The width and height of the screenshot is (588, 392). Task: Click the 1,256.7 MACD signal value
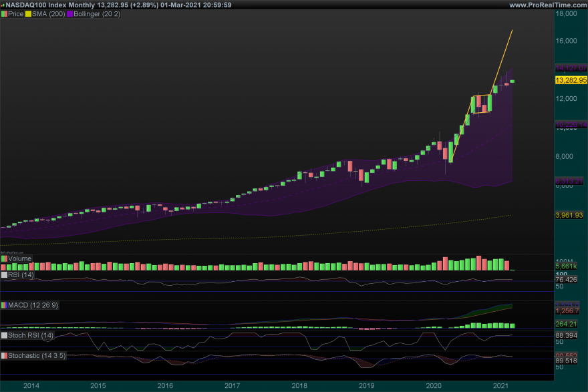[567, 311]
